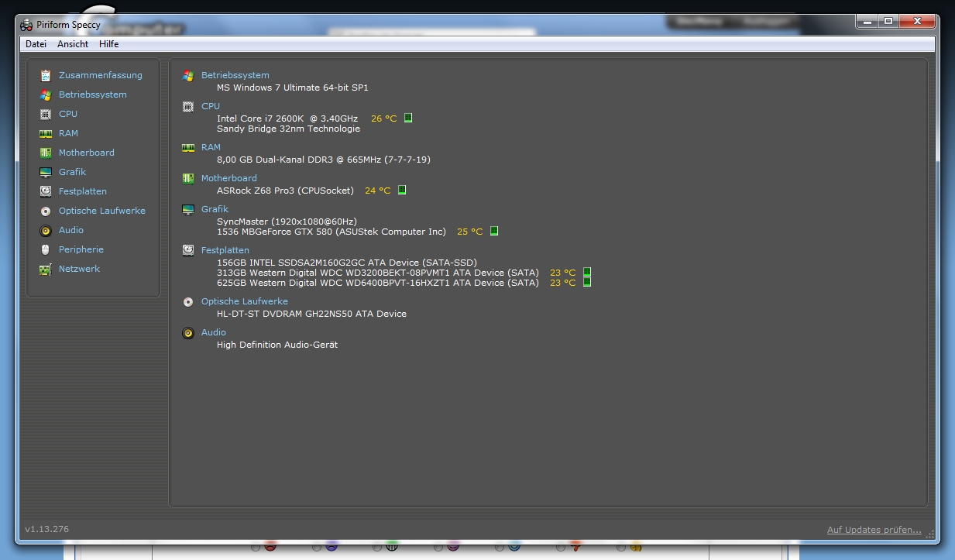Open the Datei menu
Image resolution: width=955 pixels, height=560 pixels.
(x=36, y=44)
